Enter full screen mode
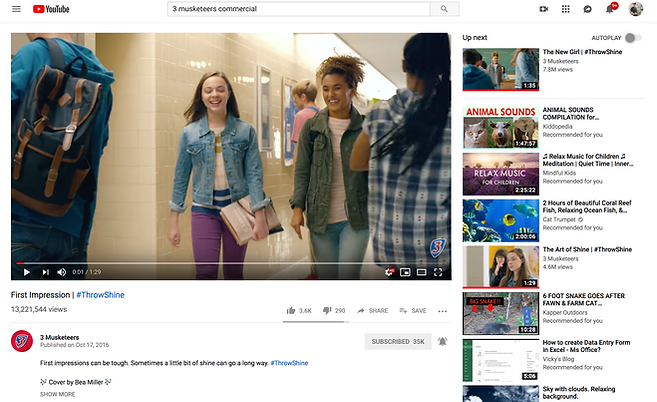 click(x=438, y=272)
